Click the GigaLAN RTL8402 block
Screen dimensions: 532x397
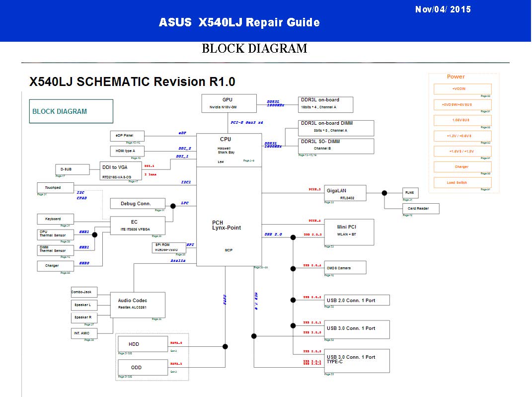tap(345, 193)
